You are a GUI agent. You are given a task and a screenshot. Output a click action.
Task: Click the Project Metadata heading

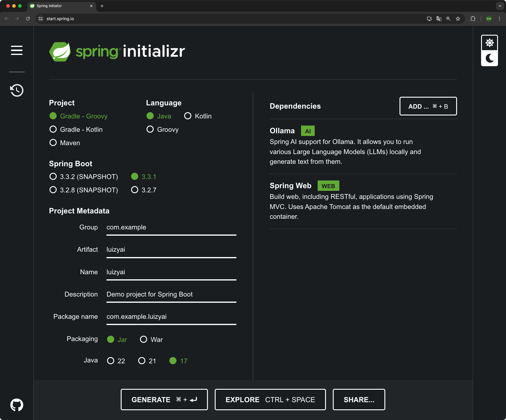[x=79, y=211]
